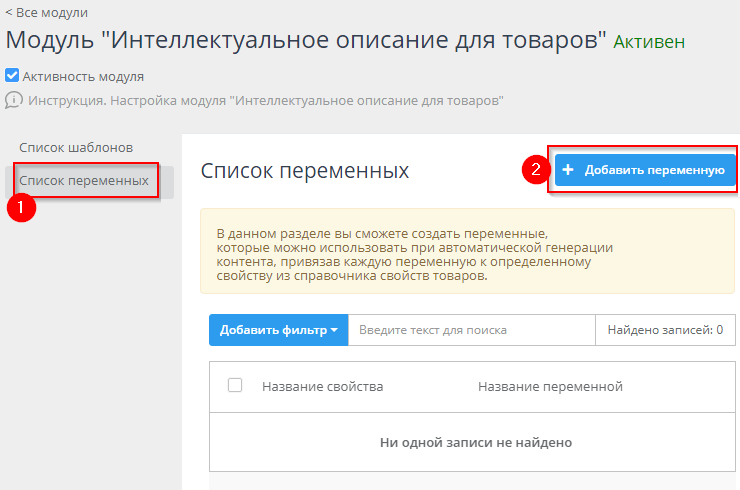Click the plus icon on Добавить переменную
740x490 pixels.
coord(568,170)
